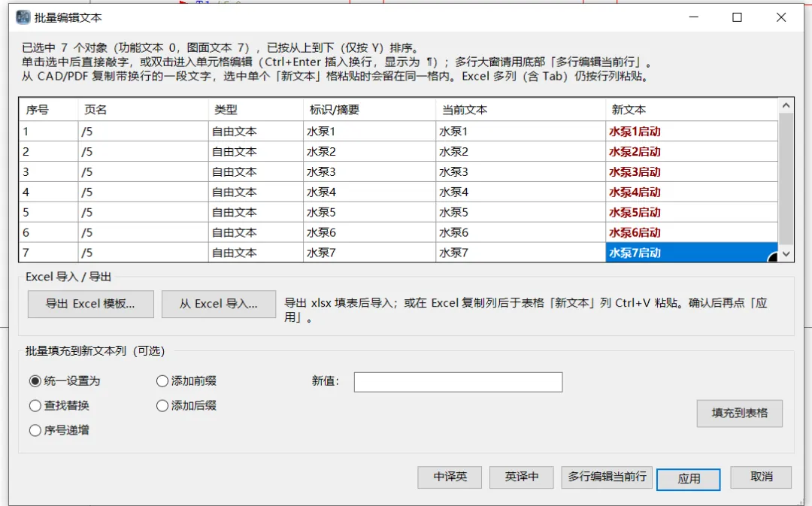Viewport: 812px width, 506px height.
Task: Click 自由文本 type cell in row 1
Action: click(256, 132)
